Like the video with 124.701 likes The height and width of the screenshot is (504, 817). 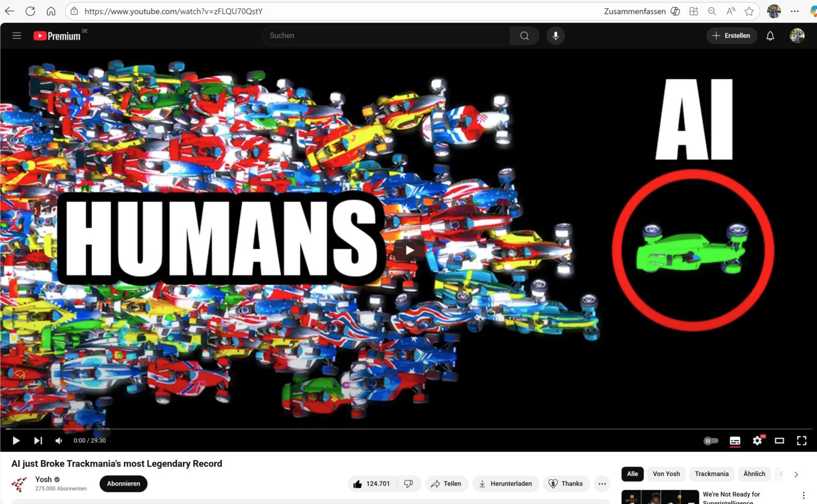[372, 484]
